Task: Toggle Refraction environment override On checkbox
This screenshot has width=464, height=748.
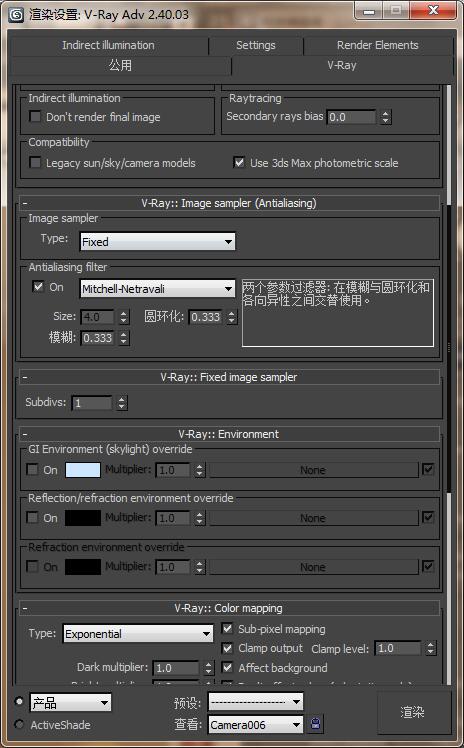Action: point(32,566)
